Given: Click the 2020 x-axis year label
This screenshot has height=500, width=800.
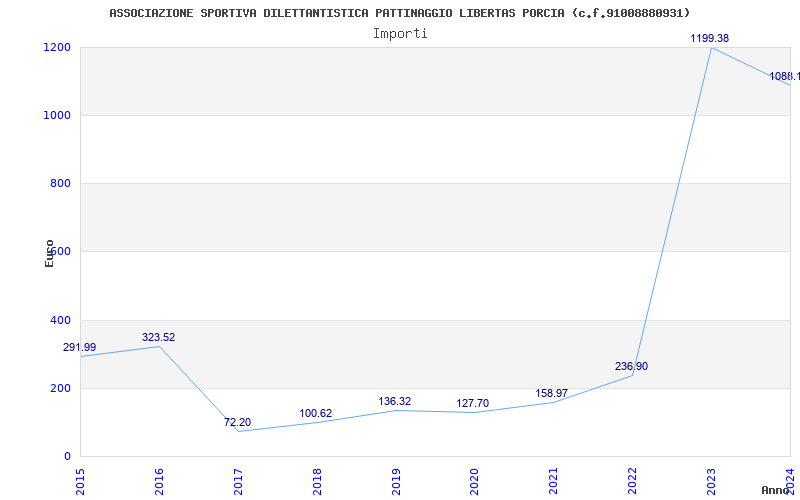Looking at the screenshot, I should [474, 482].
